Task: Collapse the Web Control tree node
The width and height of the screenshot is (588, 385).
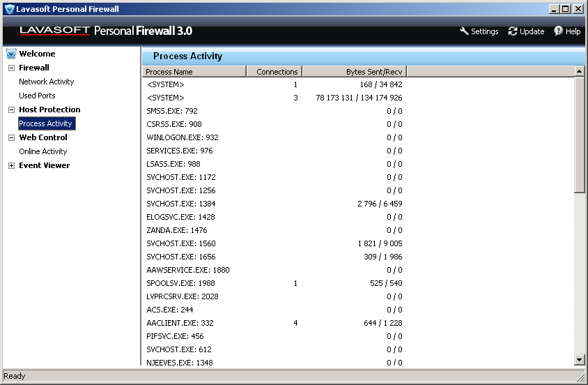Action: 11,138
